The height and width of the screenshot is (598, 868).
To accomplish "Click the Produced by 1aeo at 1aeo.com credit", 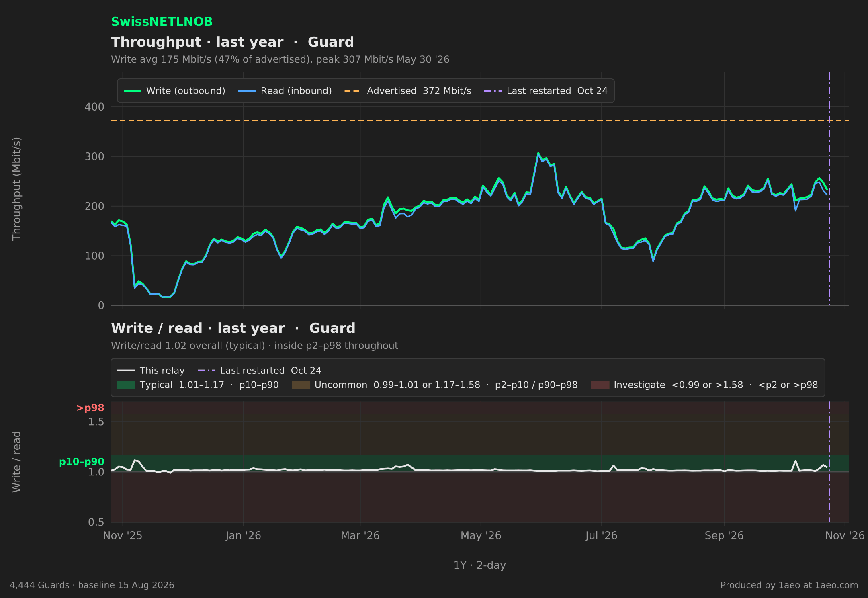I will (789, 585).
